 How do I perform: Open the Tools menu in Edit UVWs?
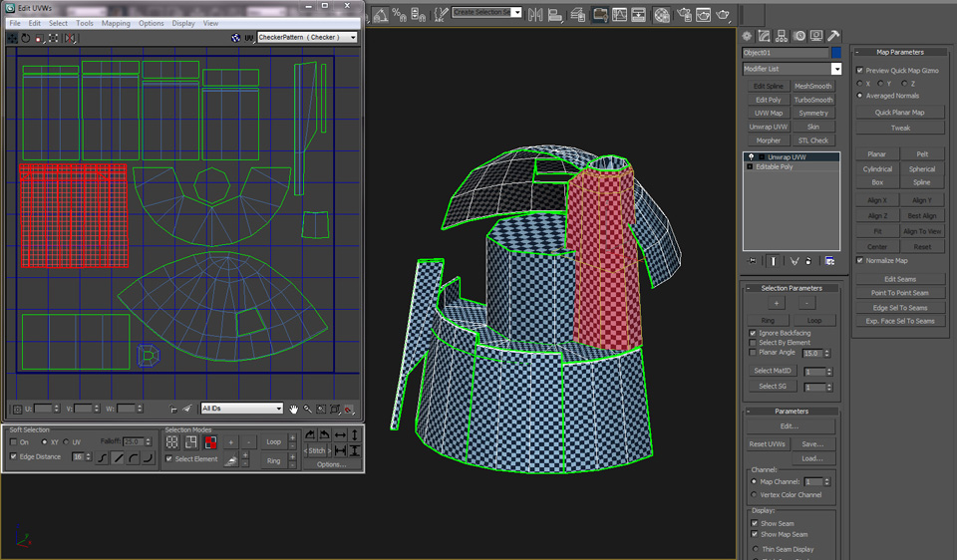[85, 23]
